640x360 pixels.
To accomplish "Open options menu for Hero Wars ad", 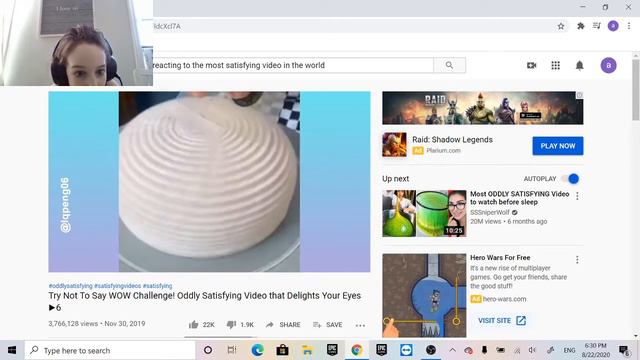I will point(577,260).
